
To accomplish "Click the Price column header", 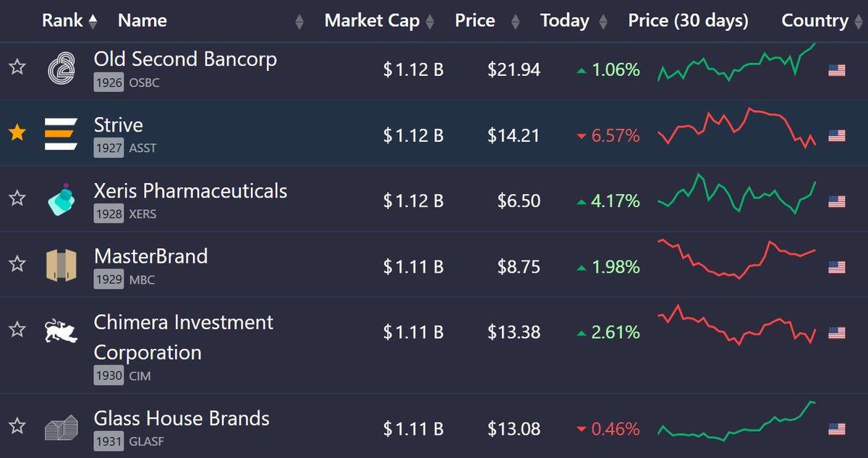I will (475, 21).
